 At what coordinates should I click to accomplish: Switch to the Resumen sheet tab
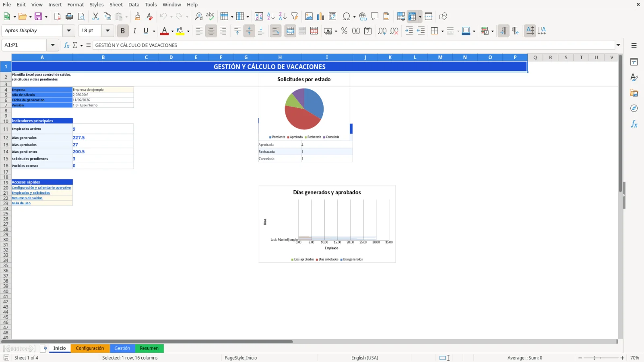tap(149, 348)
